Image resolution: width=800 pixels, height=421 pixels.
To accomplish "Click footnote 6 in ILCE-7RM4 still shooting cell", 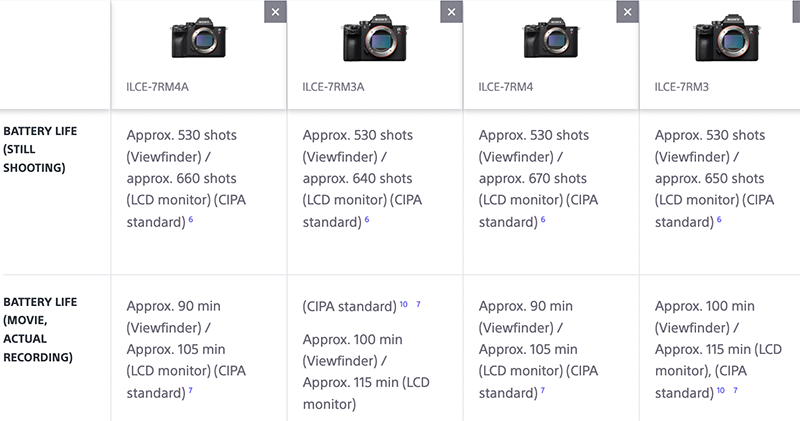I will 543,220.
